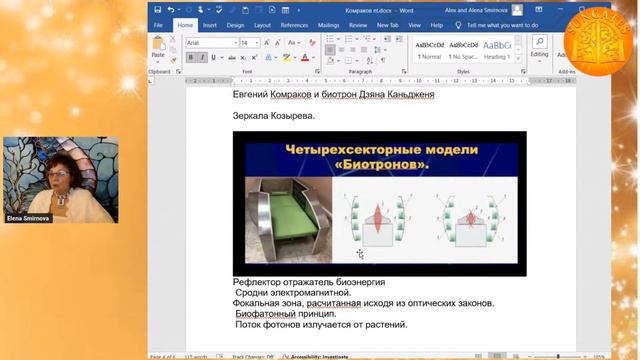Open the font size dropdown
This screenshot has width=640, height=360.
[257, 43]
